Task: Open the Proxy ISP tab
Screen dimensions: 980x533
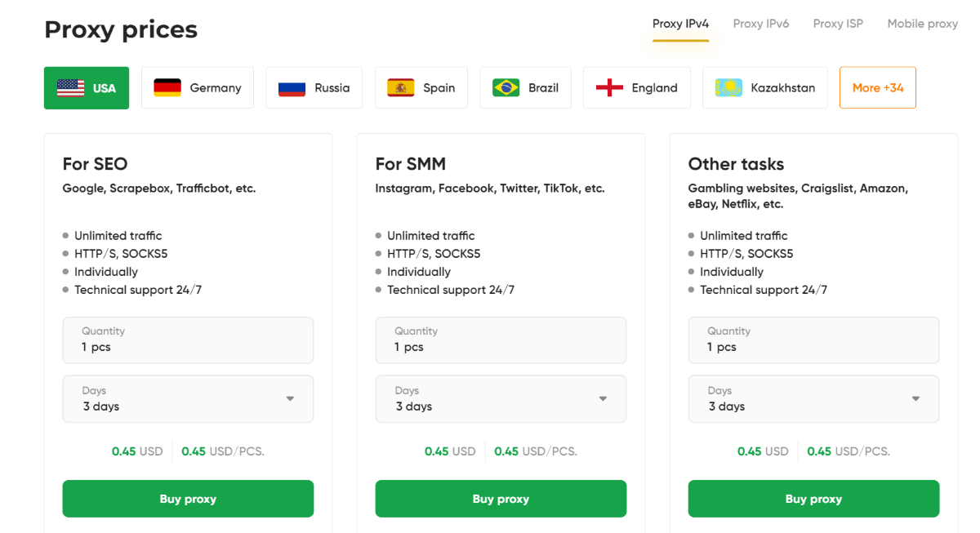Action: coord(838,24)
